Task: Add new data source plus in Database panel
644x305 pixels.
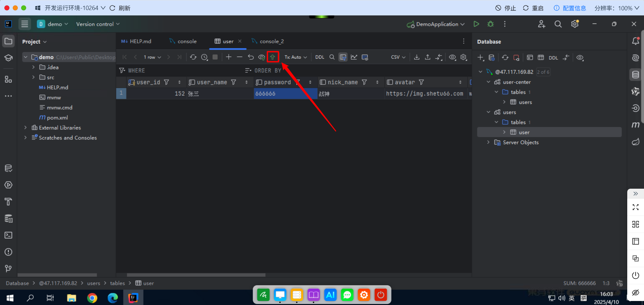Action: (481, 58)
